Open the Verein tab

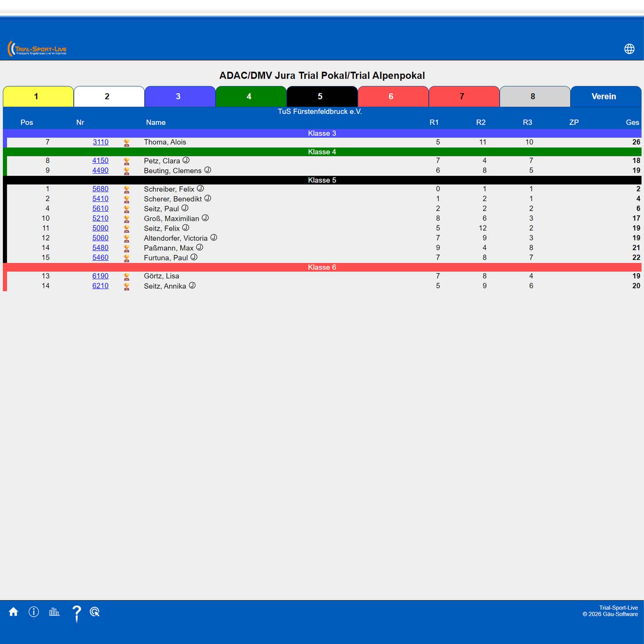point(606,96)
